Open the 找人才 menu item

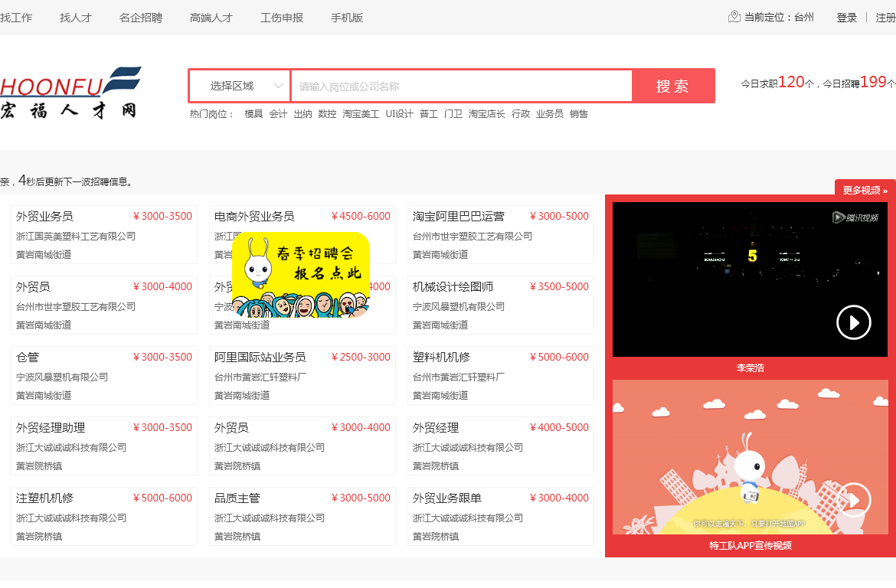[x=76, y=18]
